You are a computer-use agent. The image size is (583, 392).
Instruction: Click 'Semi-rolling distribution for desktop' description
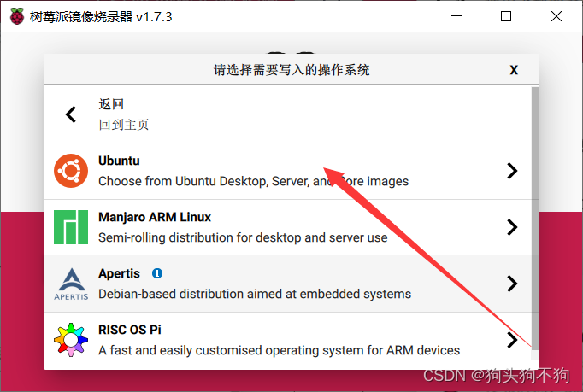click(x=243, y=237)
